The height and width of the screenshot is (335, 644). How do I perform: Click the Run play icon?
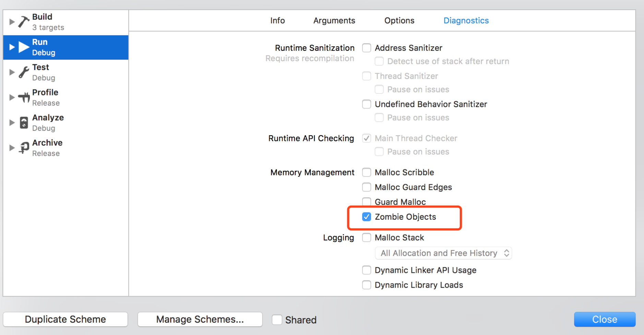24,47
